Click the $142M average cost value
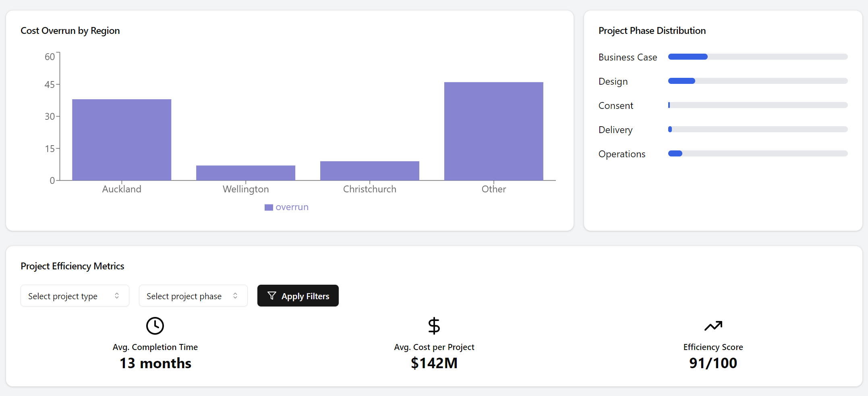868x396 pixels. (x=434, y=363)
